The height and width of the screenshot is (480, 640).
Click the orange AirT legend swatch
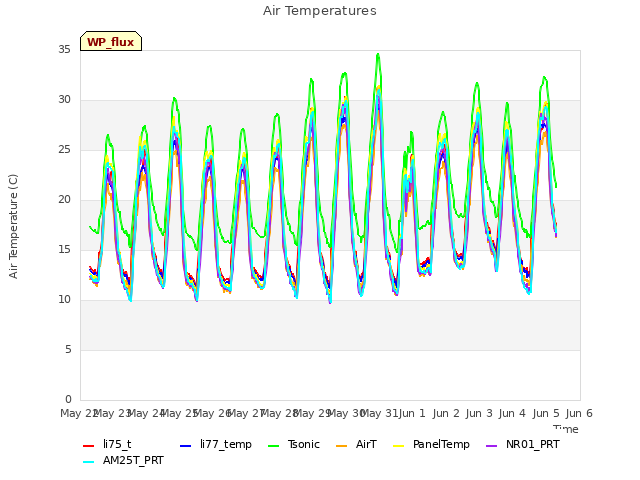coord(341,446)
